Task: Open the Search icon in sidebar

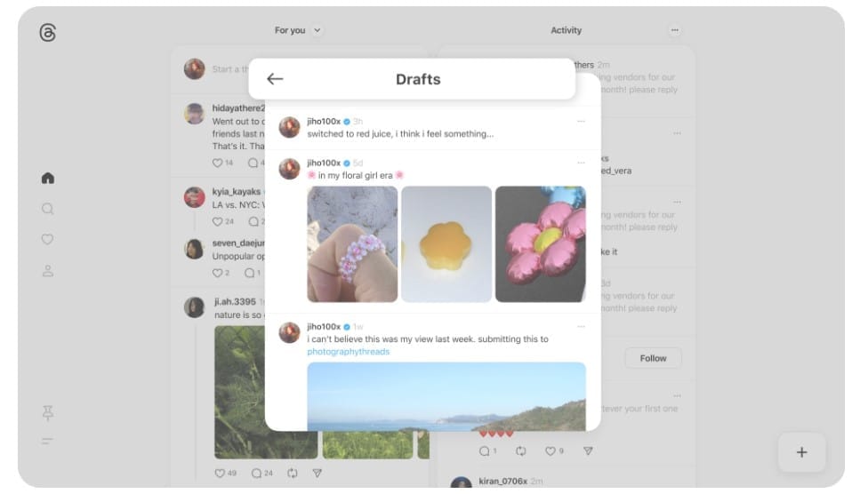Action: [x=48, y=209]
